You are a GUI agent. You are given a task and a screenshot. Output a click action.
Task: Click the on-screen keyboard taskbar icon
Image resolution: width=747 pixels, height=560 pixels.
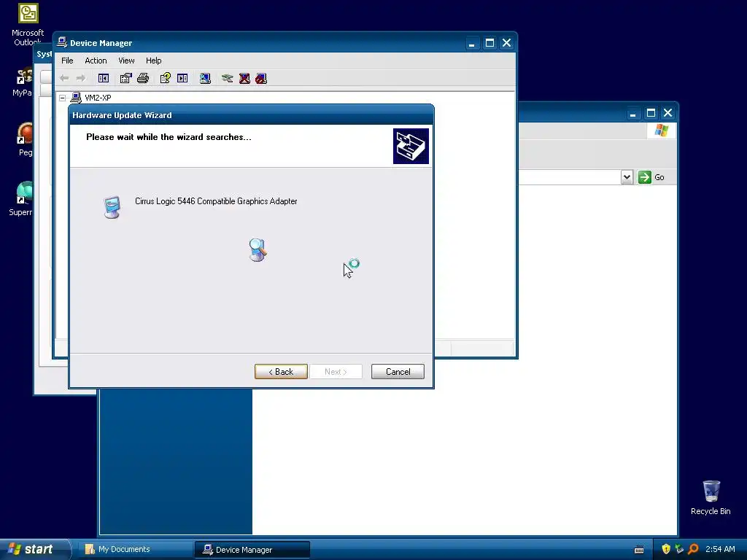pos(639,550)
